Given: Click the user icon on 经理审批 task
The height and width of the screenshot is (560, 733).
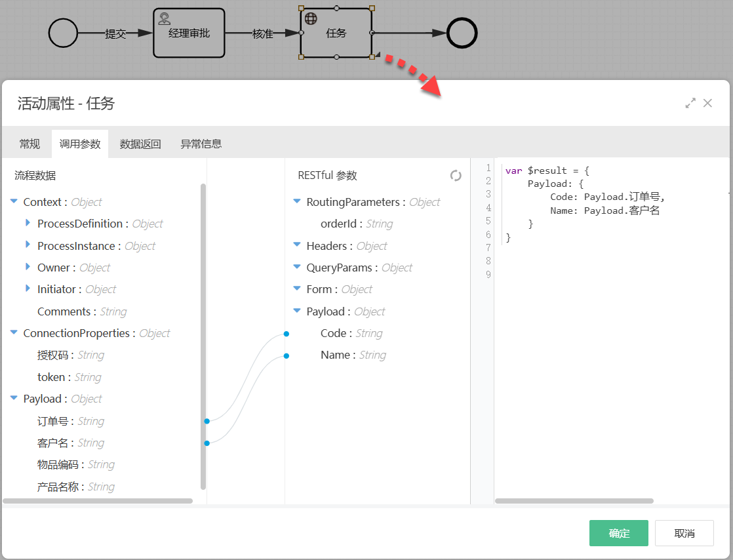Looking at the screenshot, I should point(165,19).
